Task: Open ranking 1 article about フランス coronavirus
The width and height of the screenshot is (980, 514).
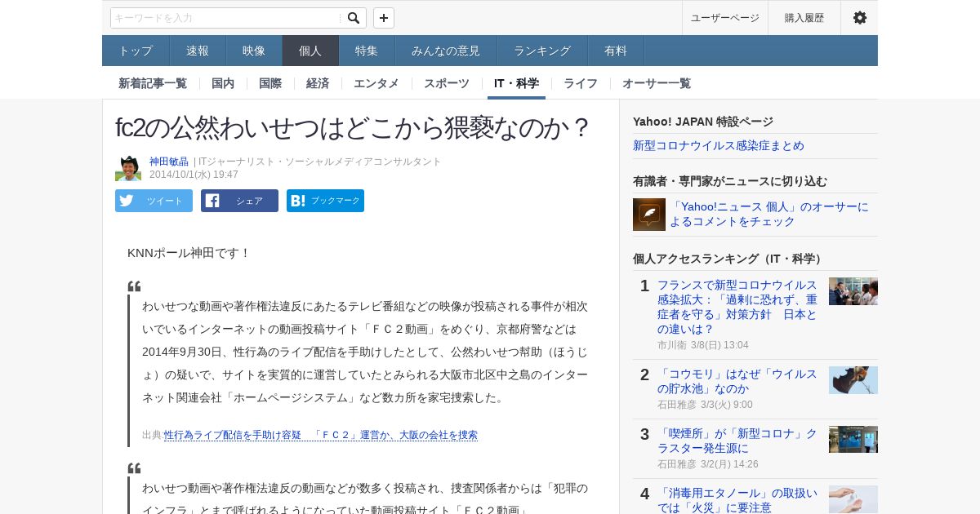Action: (x=737, y=307)
